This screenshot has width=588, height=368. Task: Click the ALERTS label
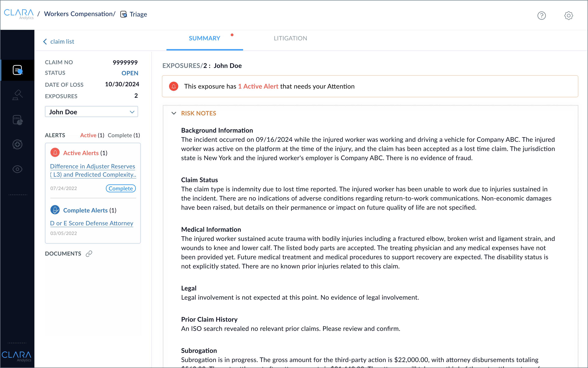pos(55,135)
